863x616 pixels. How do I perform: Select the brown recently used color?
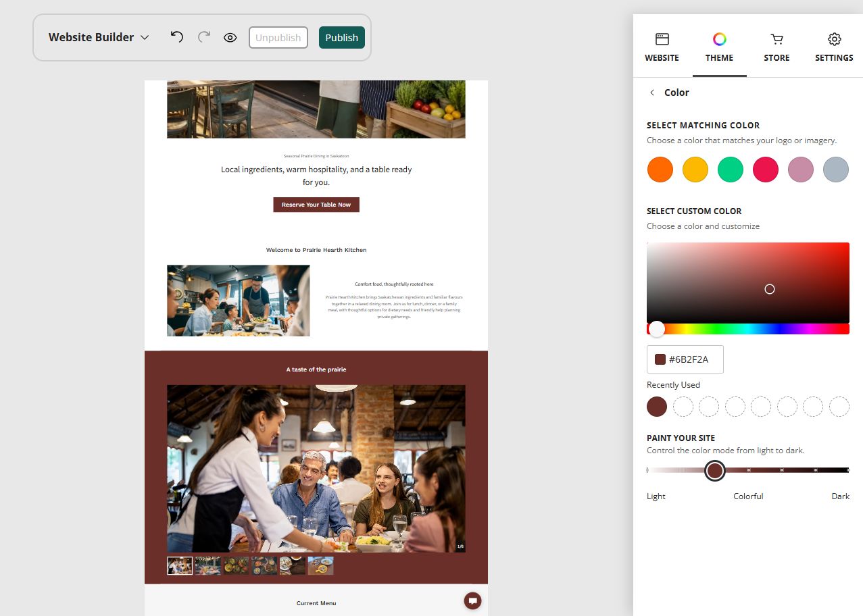point(657,407)
